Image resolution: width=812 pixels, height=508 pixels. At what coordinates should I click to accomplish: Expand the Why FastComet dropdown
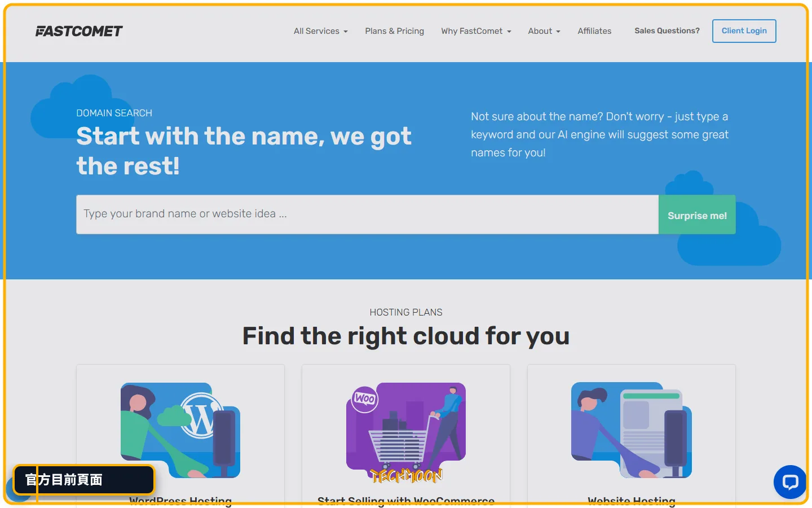tap(476, 31)
